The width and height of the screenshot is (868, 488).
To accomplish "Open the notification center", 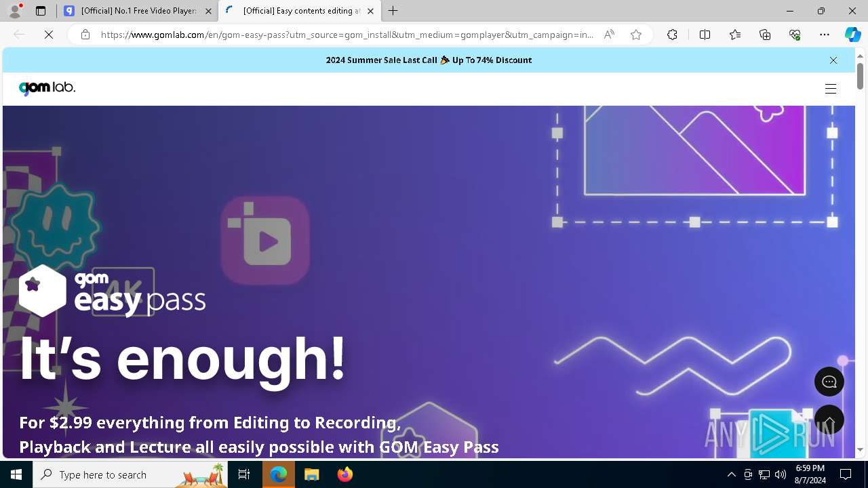I will (x=846, y=474).
